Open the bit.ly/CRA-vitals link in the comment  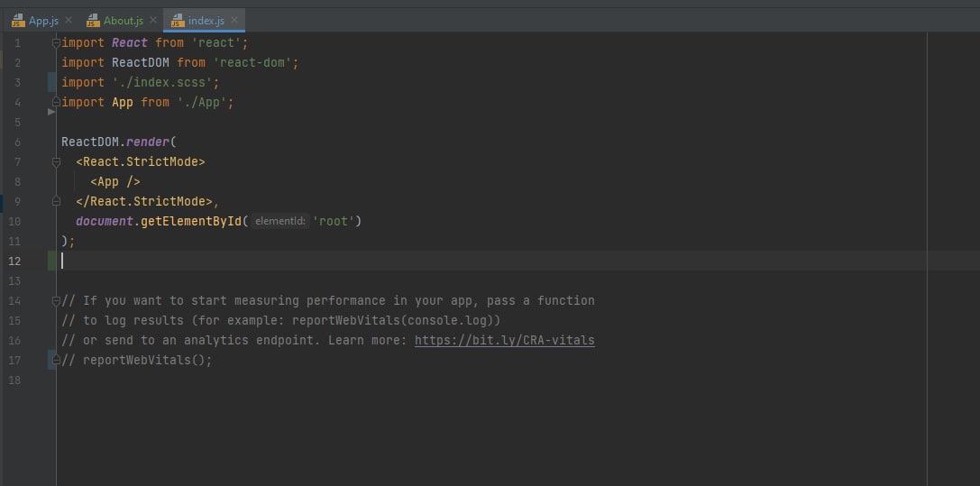[x=504, y=340]
